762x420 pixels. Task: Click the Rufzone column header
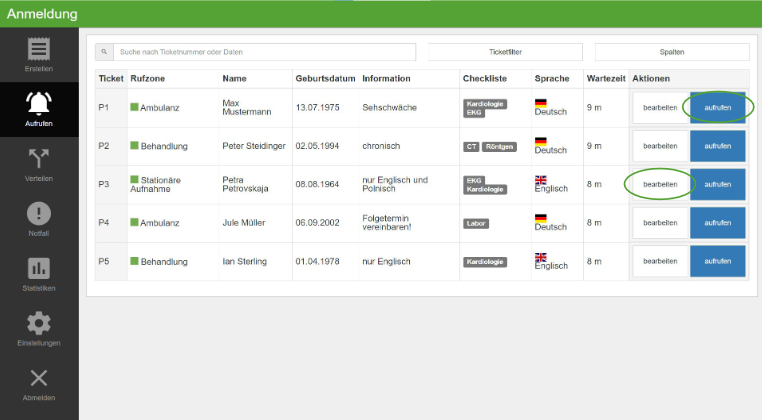pos(148,79)
